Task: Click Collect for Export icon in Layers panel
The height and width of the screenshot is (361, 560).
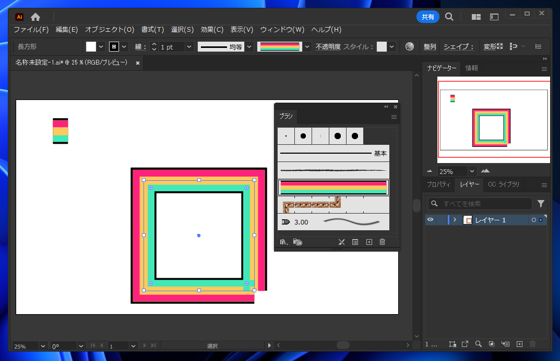Action: tap(452, 344)
